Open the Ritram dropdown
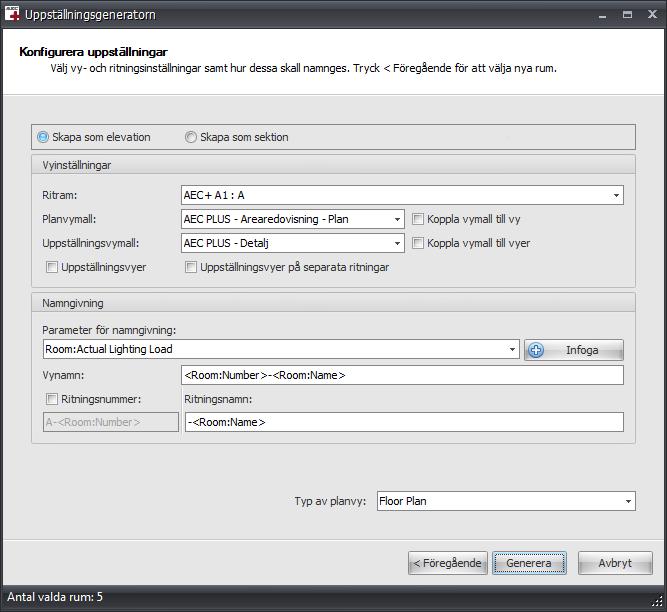Screen dimensions: 667x612 coord(616,196)
